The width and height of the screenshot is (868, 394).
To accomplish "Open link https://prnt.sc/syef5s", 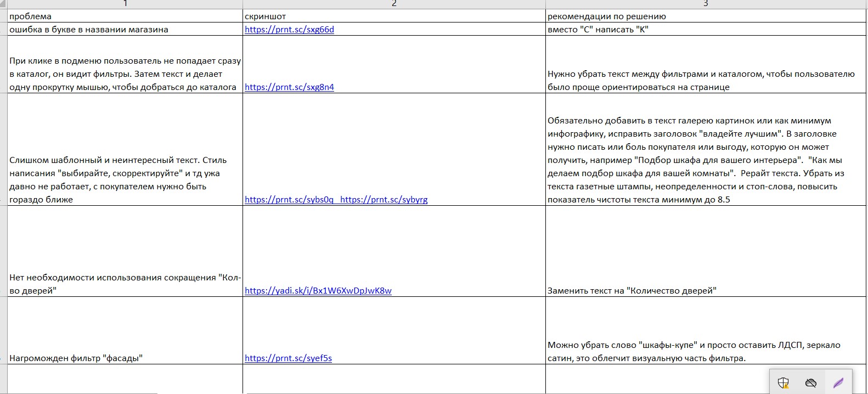I will (x=288, y=358).
